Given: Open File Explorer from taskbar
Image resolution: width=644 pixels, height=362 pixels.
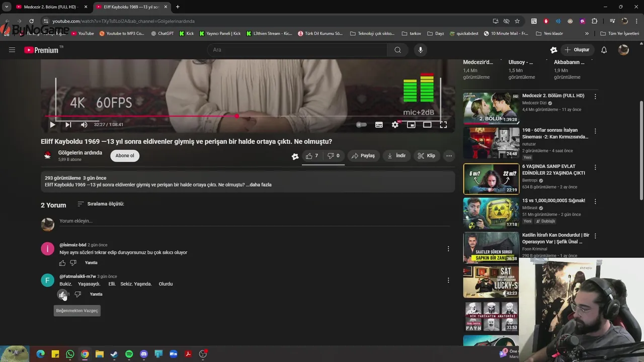Looking at the screenshot, I should click(x=100, y=354).
